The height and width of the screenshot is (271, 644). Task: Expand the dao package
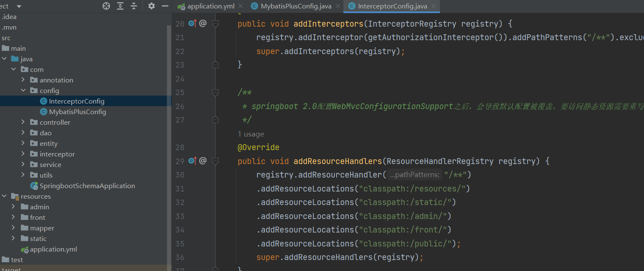[x=23, y=133]
